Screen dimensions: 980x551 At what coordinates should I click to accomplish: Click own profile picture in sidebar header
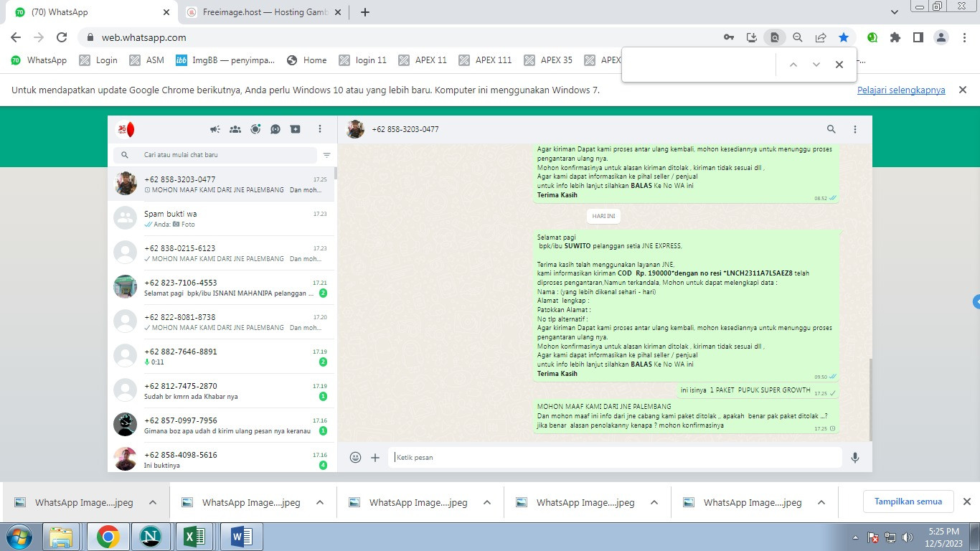(x=126, y=129)
